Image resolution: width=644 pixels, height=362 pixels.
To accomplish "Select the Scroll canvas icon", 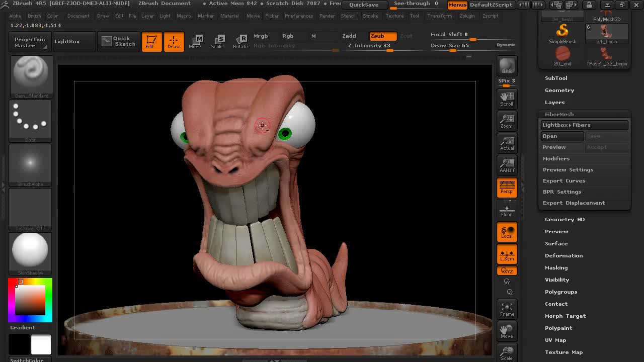I will click(507, 98).
